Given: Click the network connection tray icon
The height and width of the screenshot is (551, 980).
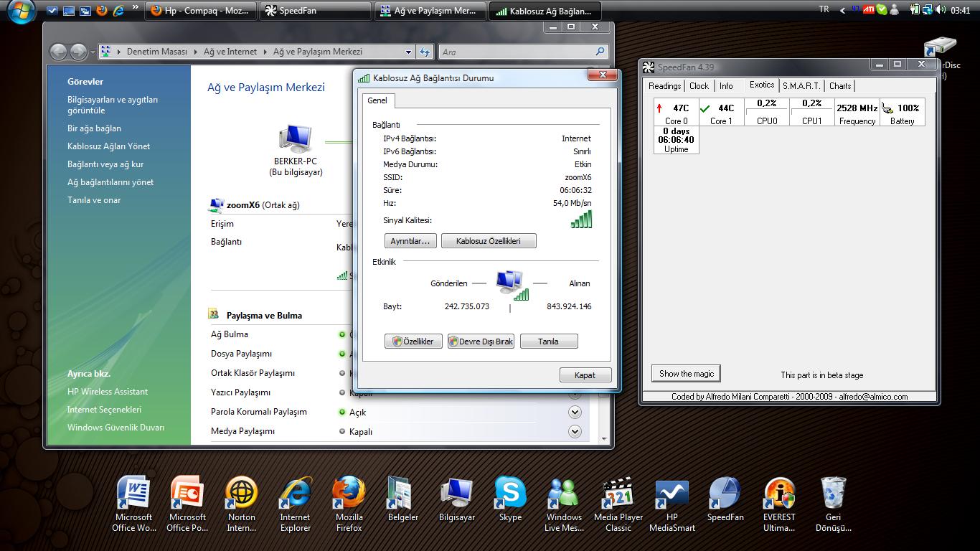Looking at the screenshot, I should pos(928,10).
